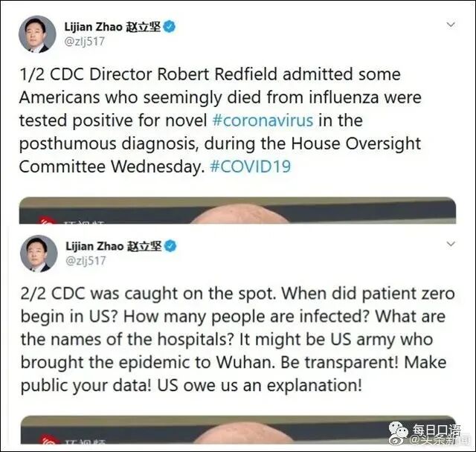Click the 2/2 CDC tweet text
Image resolution: width=476 pixels, height=452 pixels.
coord(238,340)
